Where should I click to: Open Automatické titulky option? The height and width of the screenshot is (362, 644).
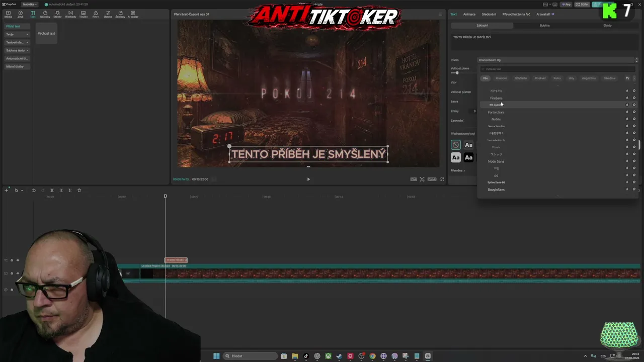[x=17, y=58]
